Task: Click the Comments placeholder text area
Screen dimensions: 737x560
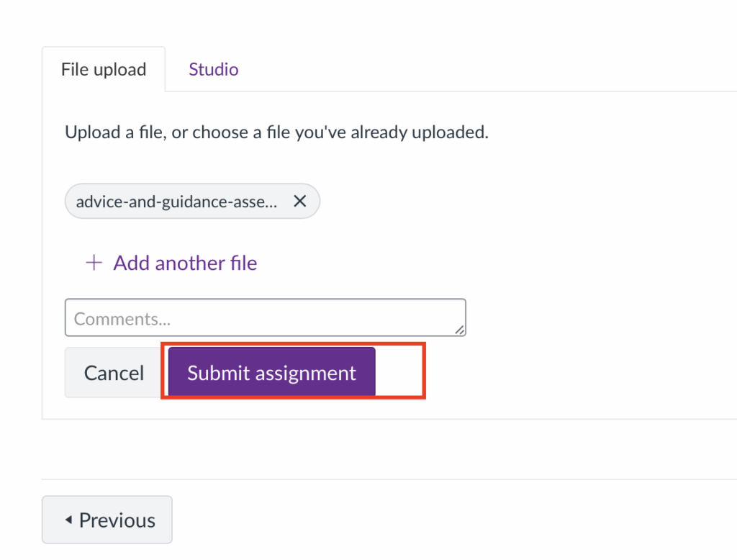Action: click(266, 317)
